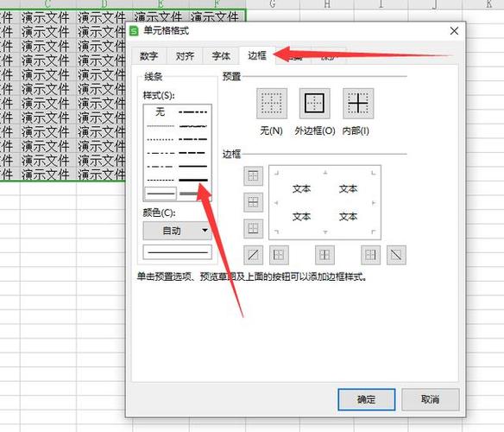Confirm with the 确定 button
Screen dimensions: 504x432
[x=367, y=399]
